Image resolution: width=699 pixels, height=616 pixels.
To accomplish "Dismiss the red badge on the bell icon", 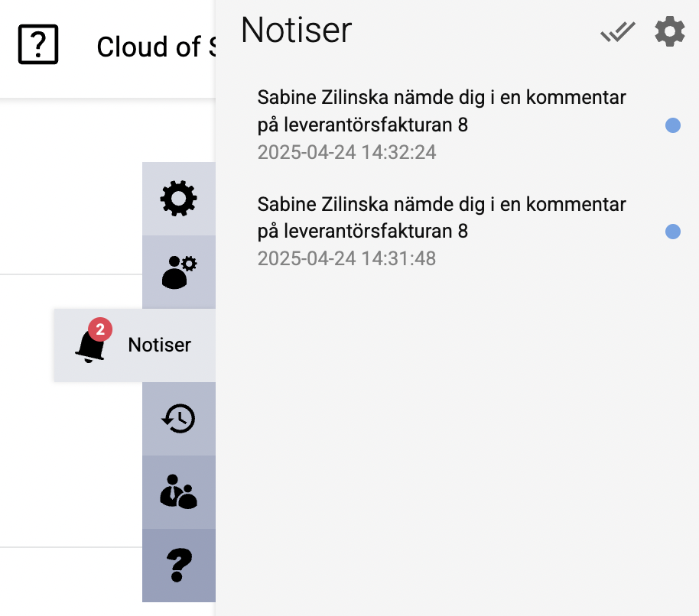I will [100, 329].
